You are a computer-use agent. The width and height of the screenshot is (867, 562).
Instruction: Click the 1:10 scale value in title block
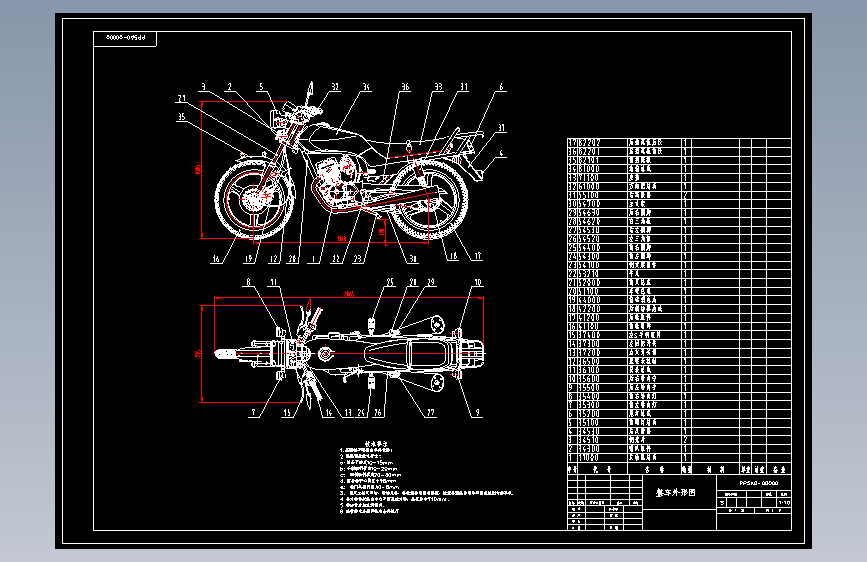pyautogui.click(x=784, y=502)
